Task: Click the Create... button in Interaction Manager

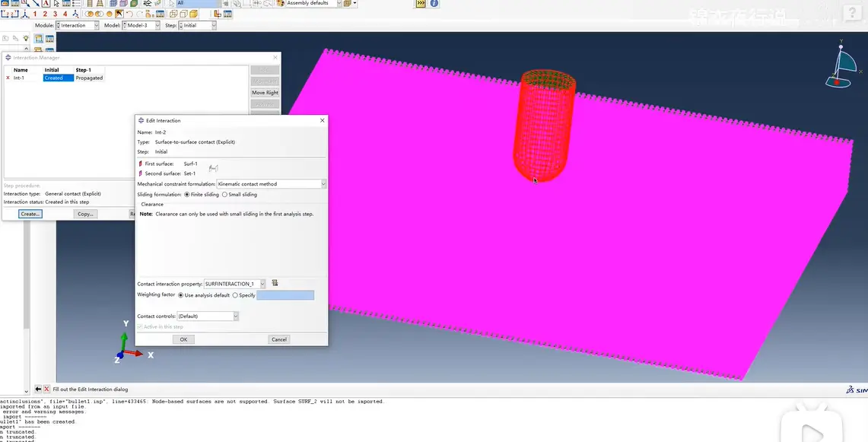Action: point(30,214)
